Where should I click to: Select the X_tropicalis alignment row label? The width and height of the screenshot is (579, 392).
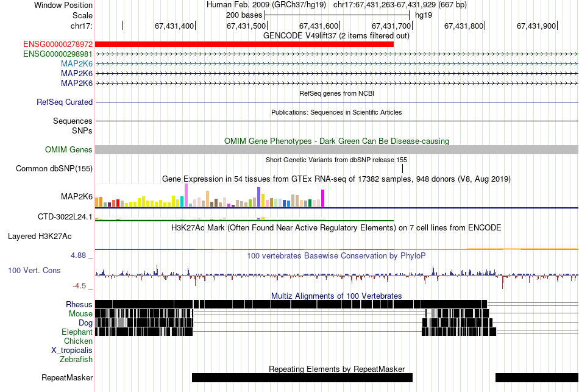[72, 351]
